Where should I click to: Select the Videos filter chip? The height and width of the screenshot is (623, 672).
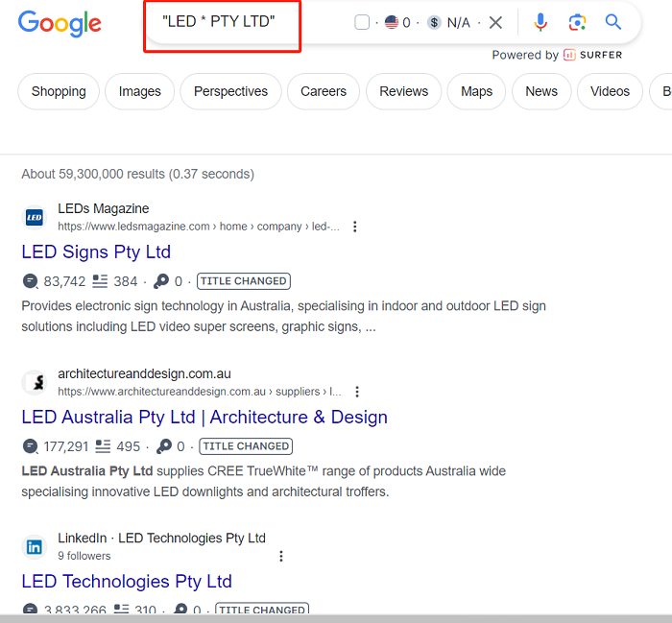pos(610,91)
